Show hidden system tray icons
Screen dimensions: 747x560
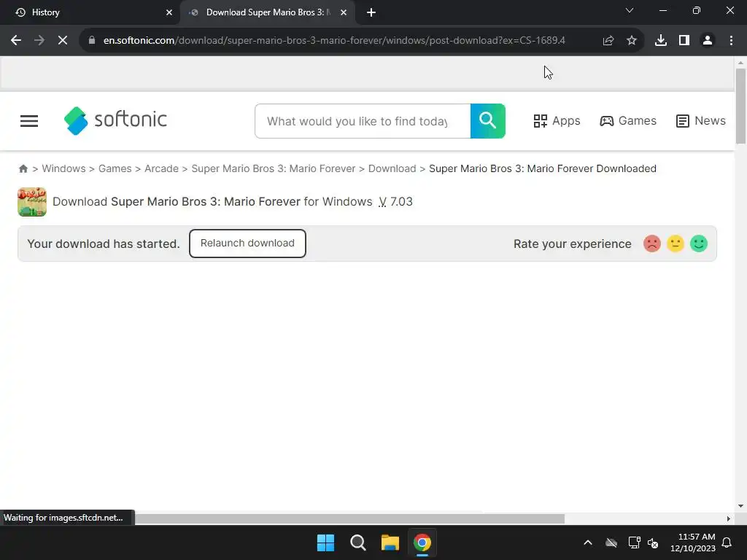(588, 542)
